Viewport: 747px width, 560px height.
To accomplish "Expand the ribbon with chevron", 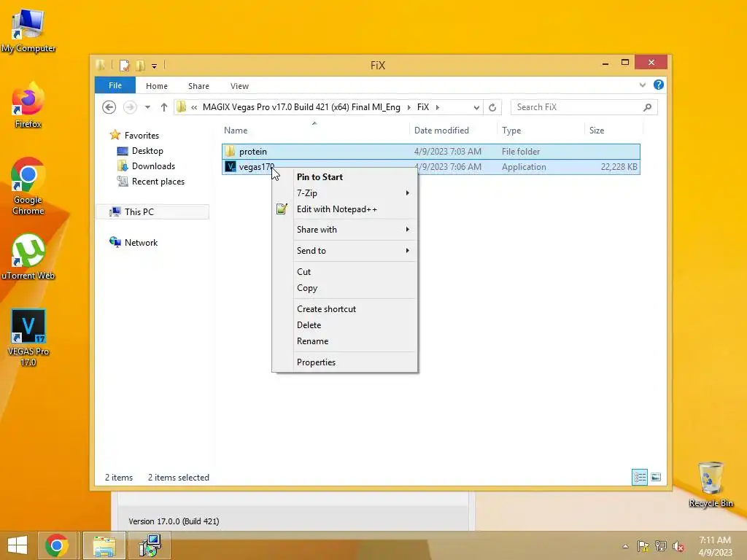I will coord(643,85).
